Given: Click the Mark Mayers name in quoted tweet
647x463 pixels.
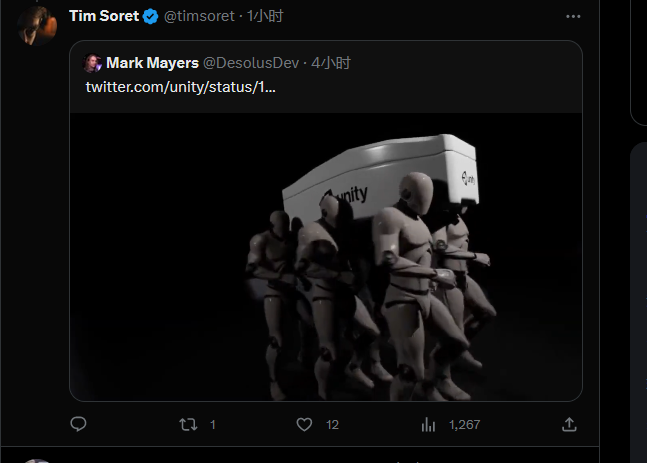Looking at the screenshot, I should [x=152, y=63].
